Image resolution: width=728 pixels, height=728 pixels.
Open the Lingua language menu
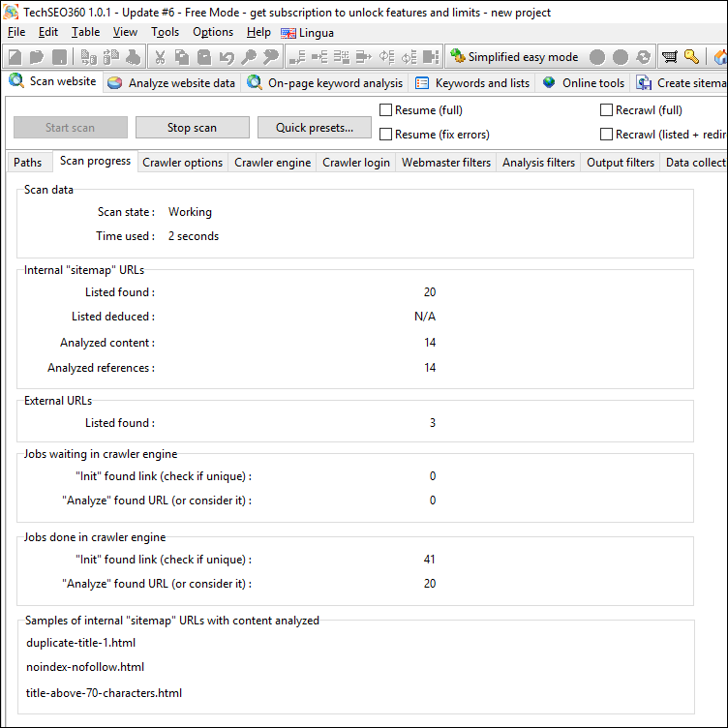click(307, 32)
